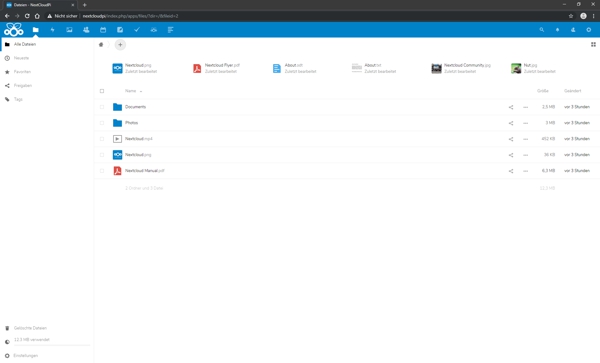Click the eye-shaped app icon in header
The image size is (600, 363).
(153, 29)
